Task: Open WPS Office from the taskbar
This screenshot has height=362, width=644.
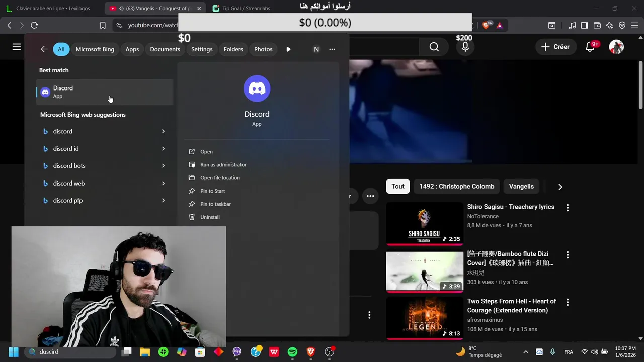Action: point(274,352)
